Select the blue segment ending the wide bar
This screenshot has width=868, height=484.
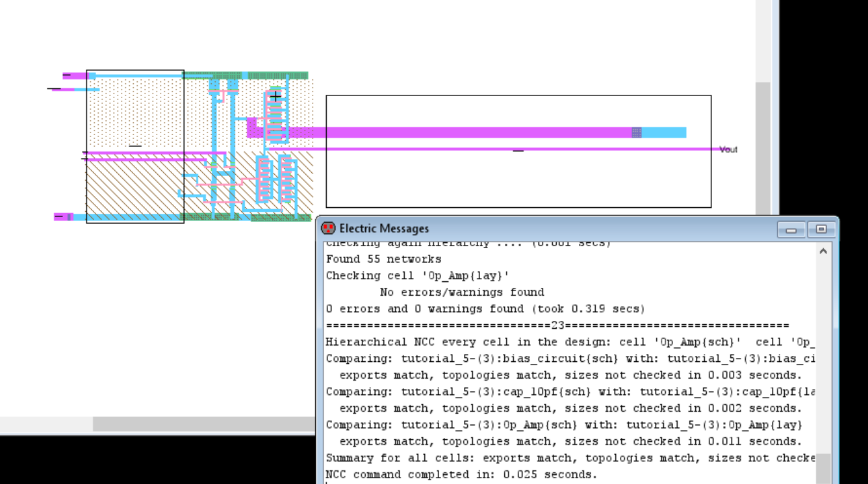[664, 133]
